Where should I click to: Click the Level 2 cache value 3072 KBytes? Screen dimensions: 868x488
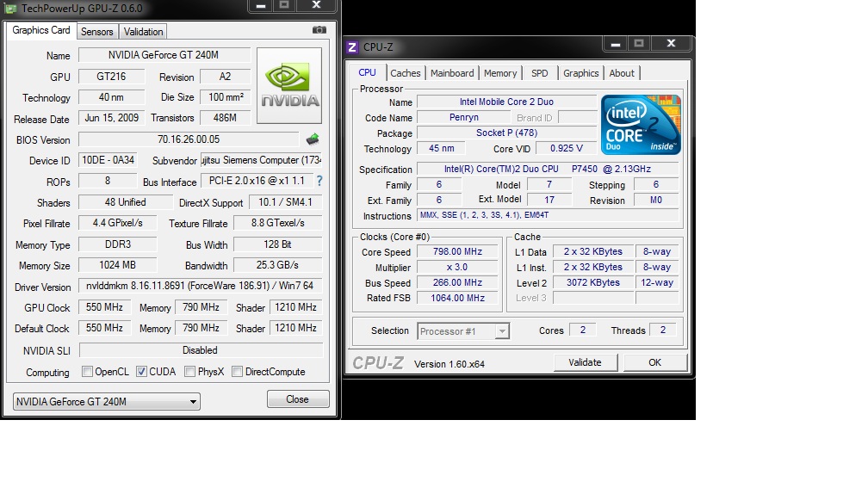point(592,282)
